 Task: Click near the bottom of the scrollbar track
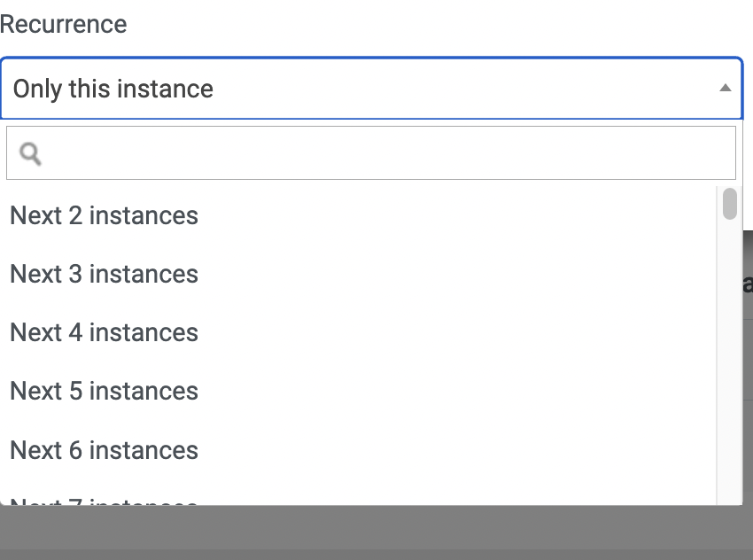729,490
